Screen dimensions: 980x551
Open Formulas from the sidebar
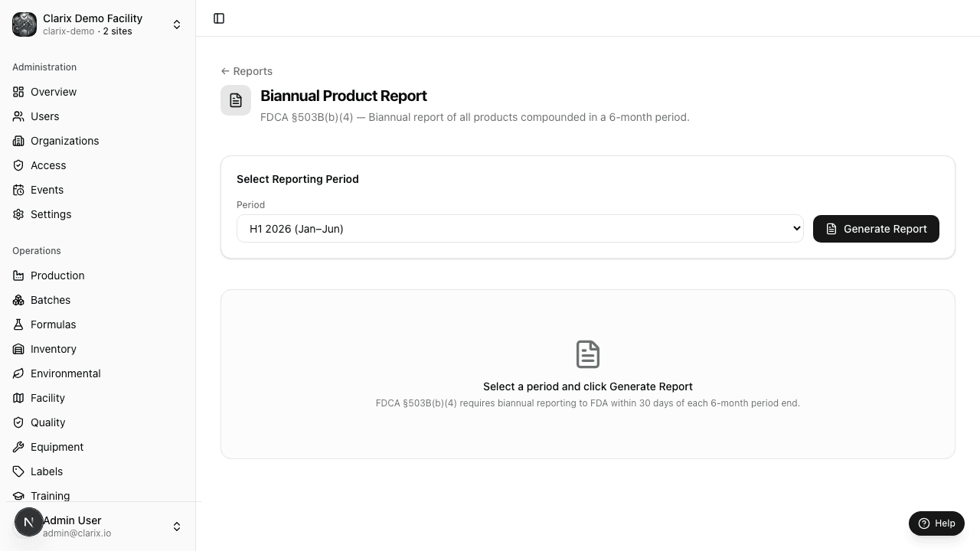pyautogui.click(x=98, y=324)
